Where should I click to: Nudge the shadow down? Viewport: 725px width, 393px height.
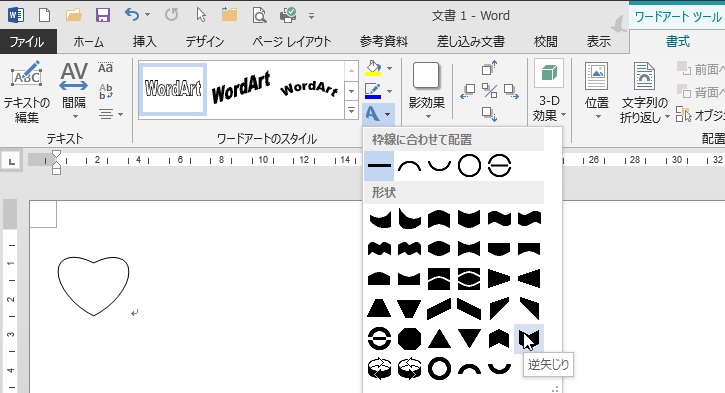coord(489,114)
